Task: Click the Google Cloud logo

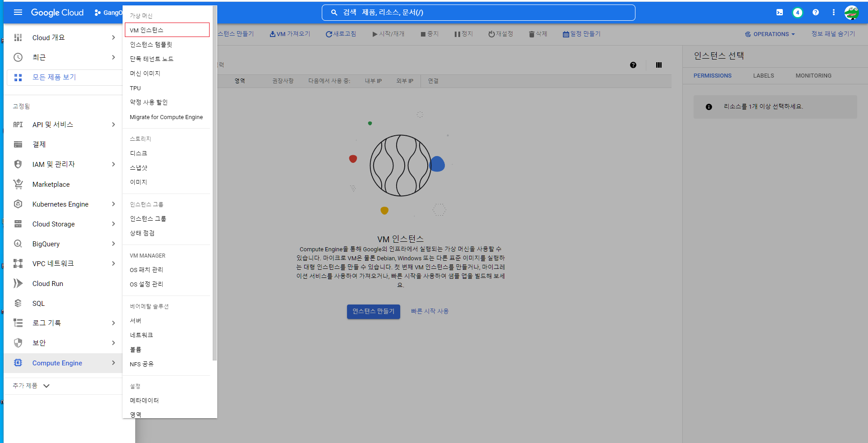Action: coord(57,13)
